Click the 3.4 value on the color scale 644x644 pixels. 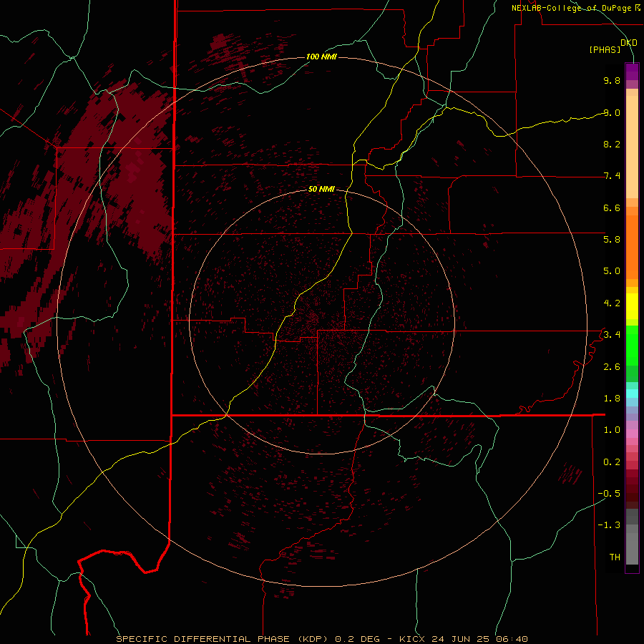(x=612, y=335)
